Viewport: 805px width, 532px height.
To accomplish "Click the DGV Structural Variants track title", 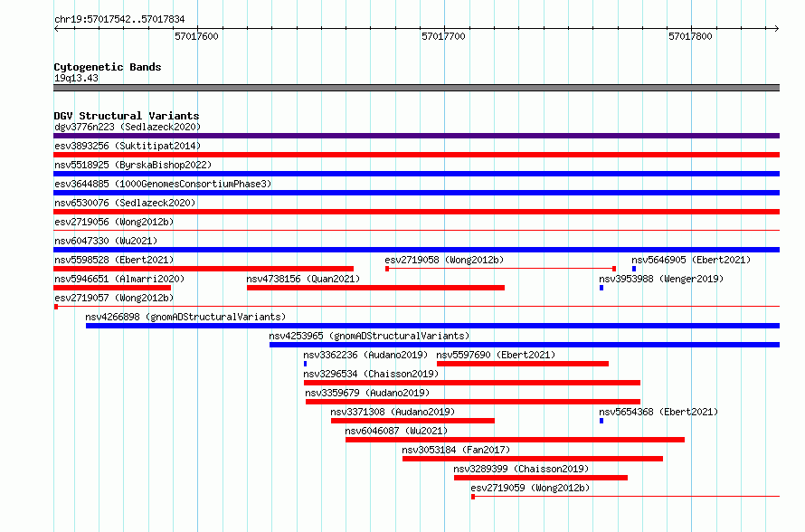I will (x=127, y=116).
